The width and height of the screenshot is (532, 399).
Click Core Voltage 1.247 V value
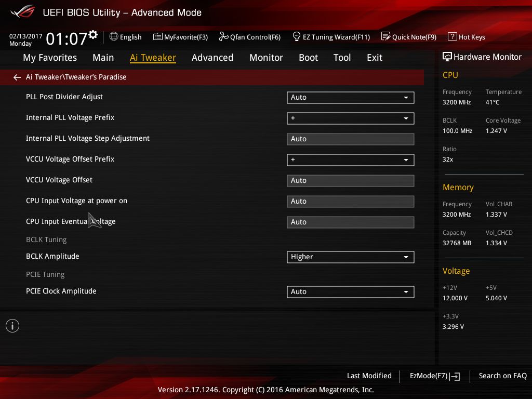tap(496, 131)
